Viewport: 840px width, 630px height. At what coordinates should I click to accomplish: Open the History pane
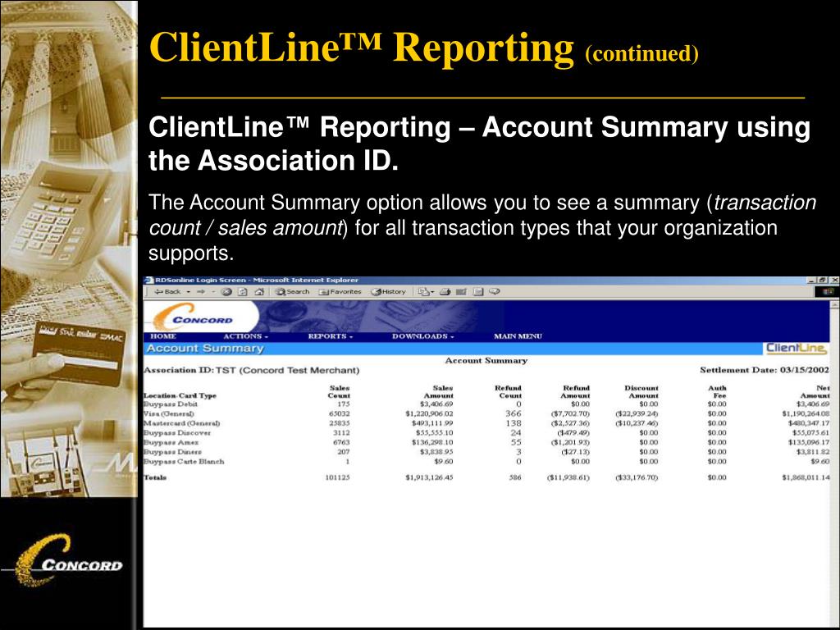[389, 291]
